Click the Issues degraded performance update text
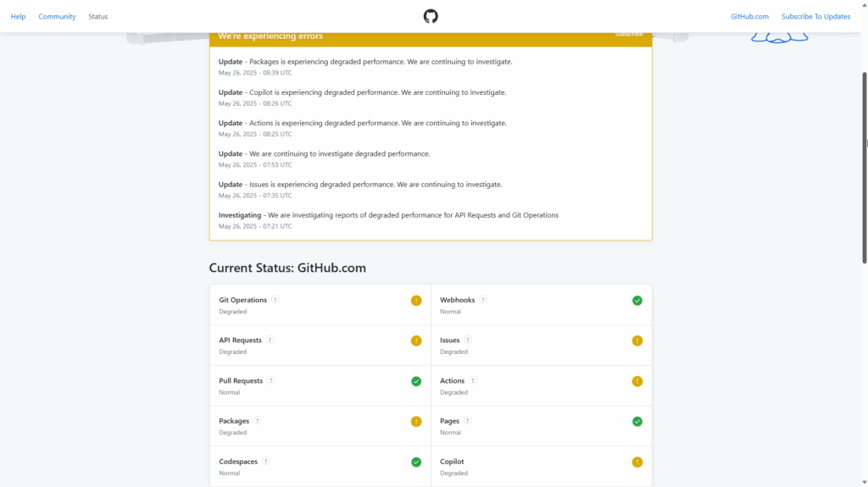Image resolution: width=868 pixels, height=487 pixels. point(360,185)
